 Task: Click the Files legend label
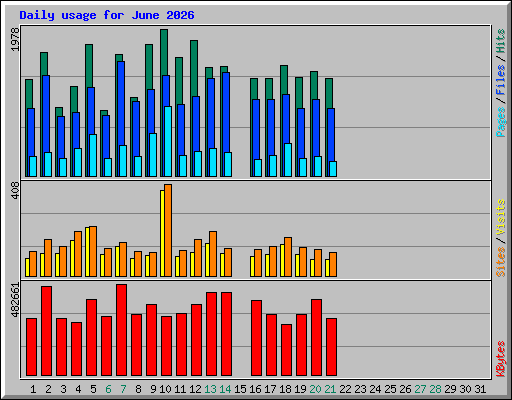501,80
